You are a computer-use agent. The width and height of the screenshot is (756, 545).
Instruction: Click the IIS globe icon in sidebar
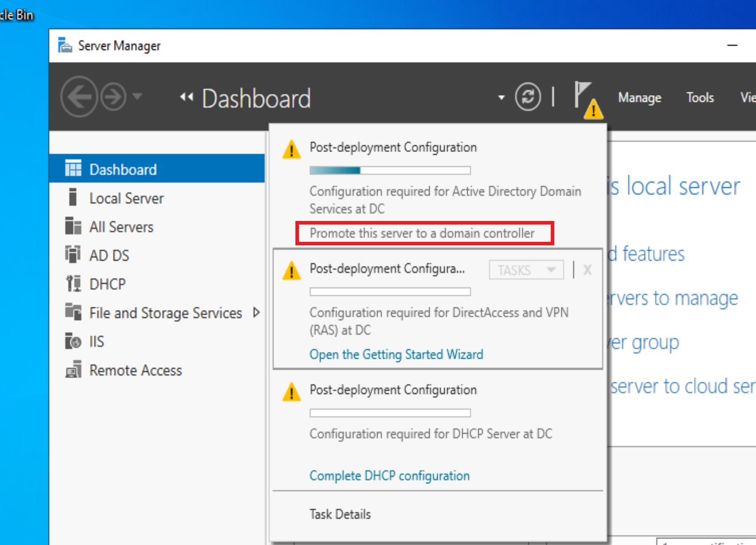[x=73, y=341]
